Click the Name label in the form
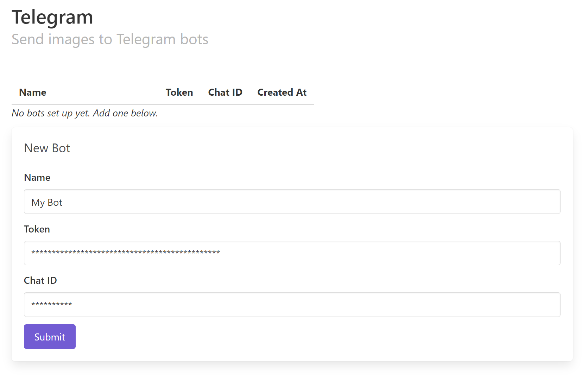The height and width of the screenshot is (376, 588). 37,177
